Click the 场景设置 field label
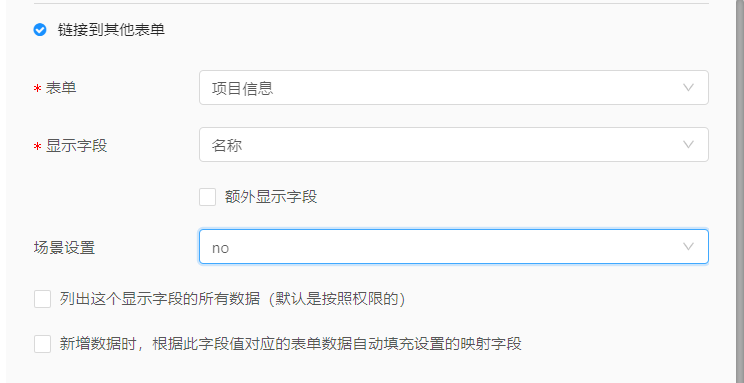This screenshot has height=383, width=744. [65, 248]
